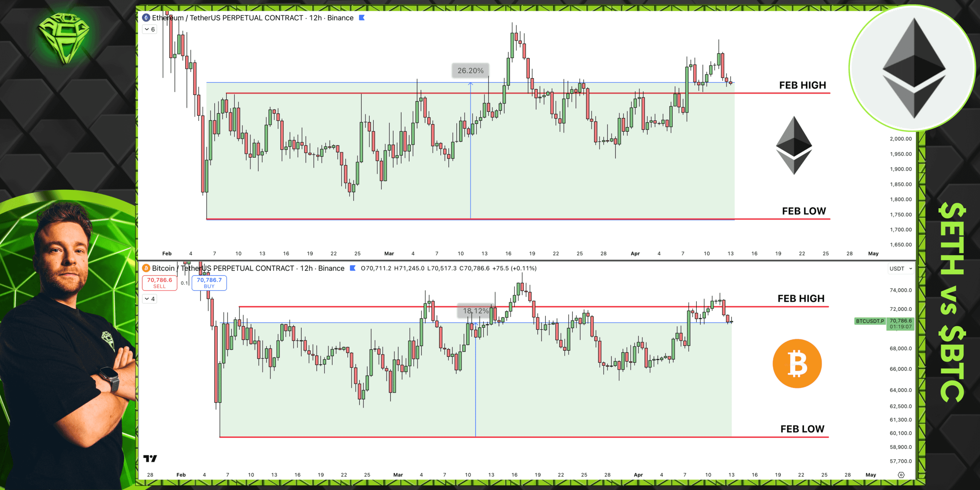Click the green diamond logo at top left
The image size is (980, 490).
[64, 38]
